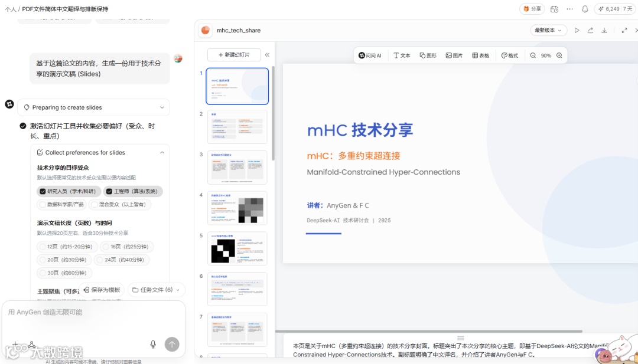The image size is (638, 364).
Task: Click the task title PDF文件简体中文翻译与排版保持
Action: coord(65,9)
